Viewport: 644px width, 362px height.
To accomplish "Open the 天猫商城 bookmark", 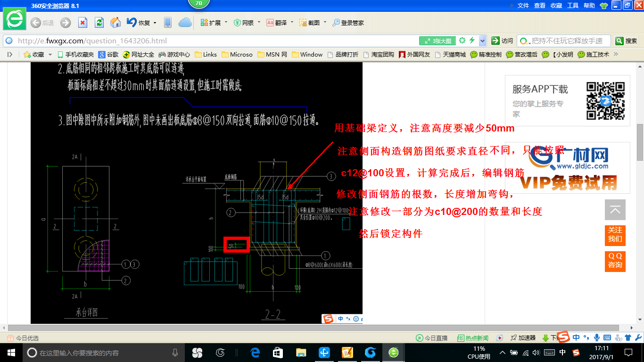I will coord(450,55).
